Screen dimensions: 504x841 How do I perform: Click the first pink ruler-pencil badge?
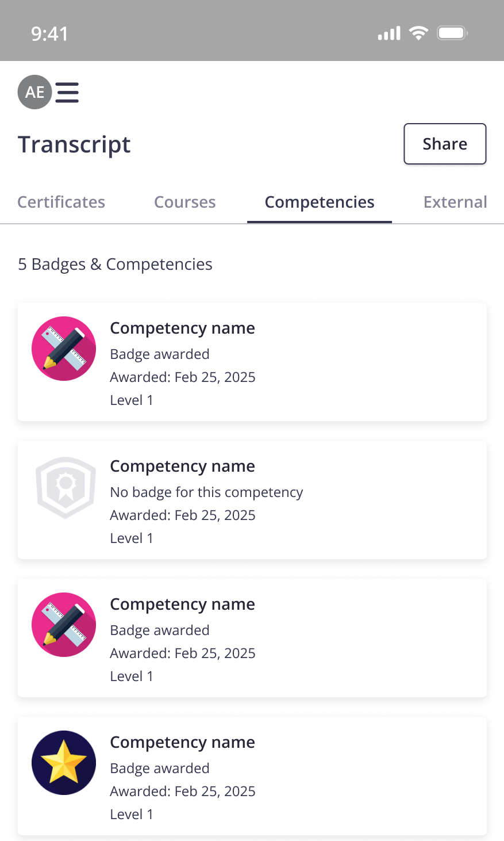pos(64,349)
